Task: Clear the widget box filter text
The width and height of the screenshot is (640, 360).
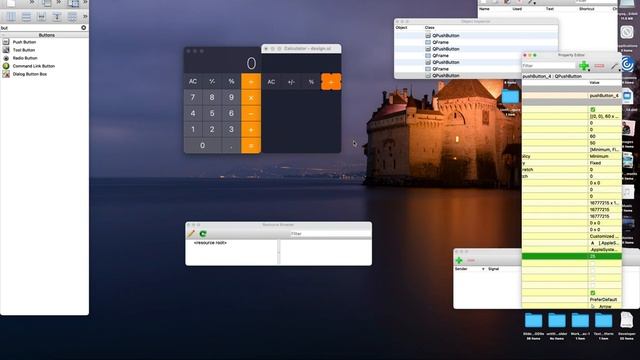Action: 84,28
